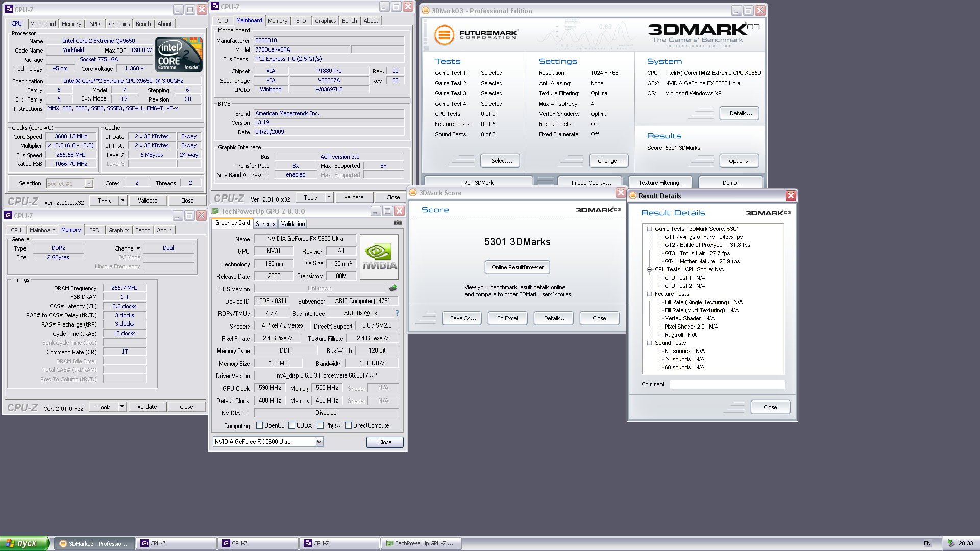Collapse the Feature Tests tree node
The height and width of the screenshot is (551, 980).
pos(649,294)
